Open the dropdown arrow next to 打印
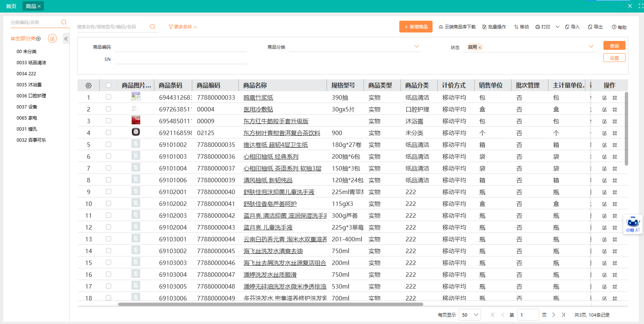The image size is (644, 324). point(558,27)
